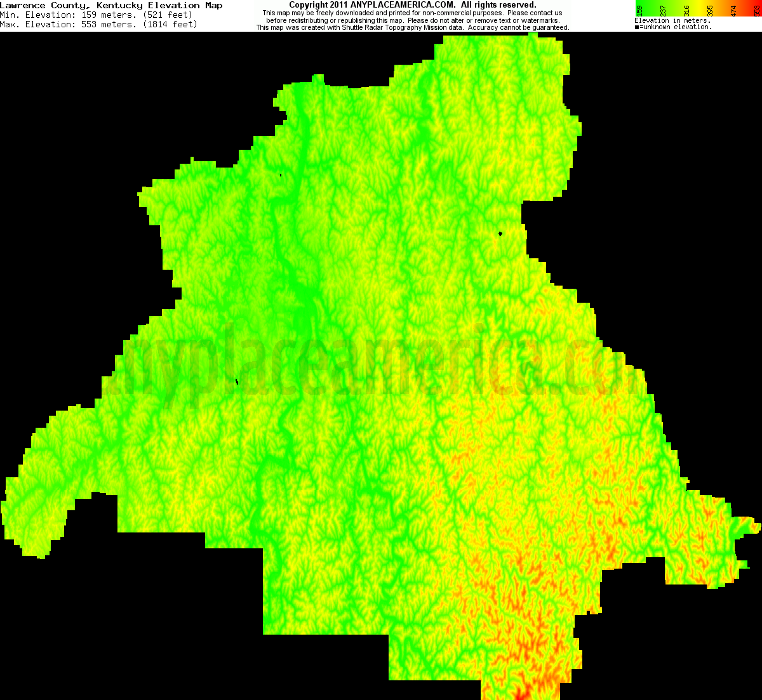Select the 474 meter legend label
Image resolution: width=762 pixels, height=700 pixels.
point(733,10)
